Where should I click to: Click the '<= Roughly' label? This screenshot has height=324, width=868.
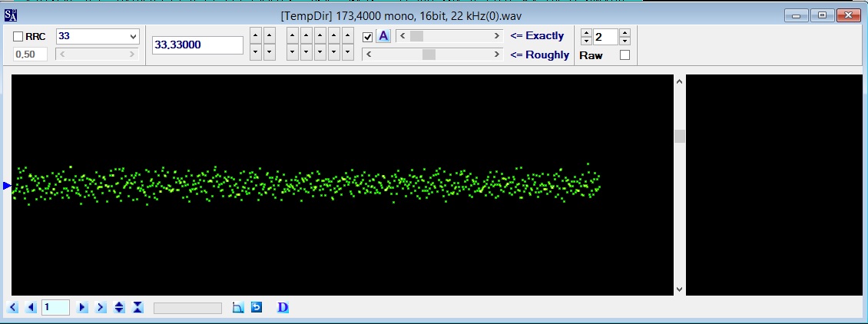540,55
